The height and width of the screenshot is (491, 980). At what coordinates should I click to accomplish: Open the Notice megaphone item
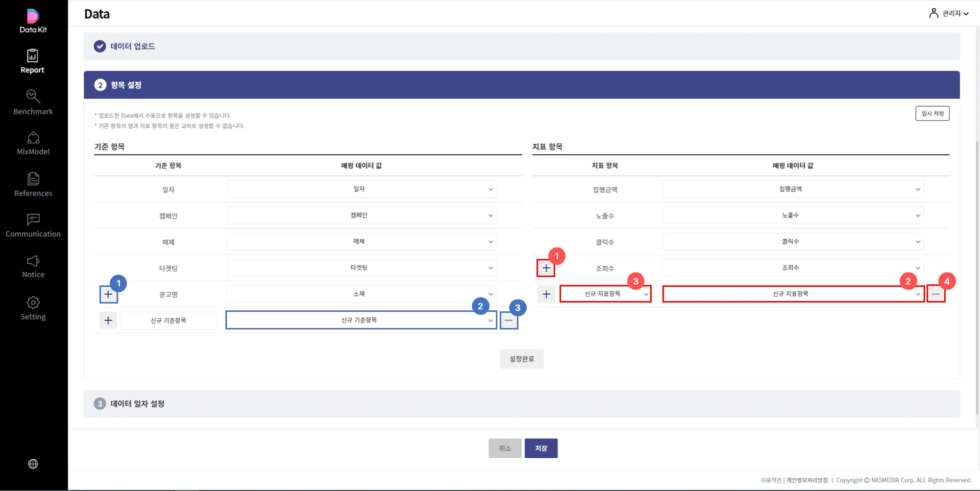pyautogui.click(x=33, y=267)
